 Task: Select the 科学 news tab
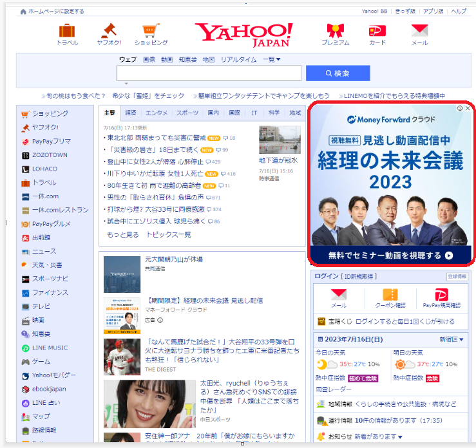(274, 113)
